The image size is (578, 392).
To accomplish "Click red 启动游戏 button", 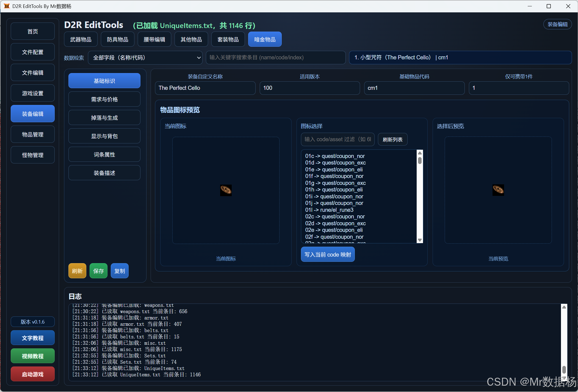I will [x=32, y=374].
